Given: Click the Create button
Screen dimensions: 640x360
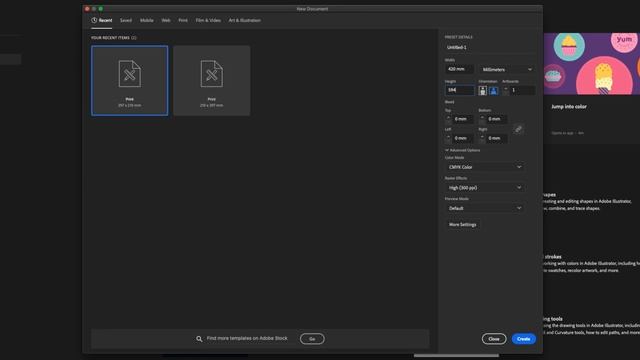Looking at the screenshot, I should (524, 339).
